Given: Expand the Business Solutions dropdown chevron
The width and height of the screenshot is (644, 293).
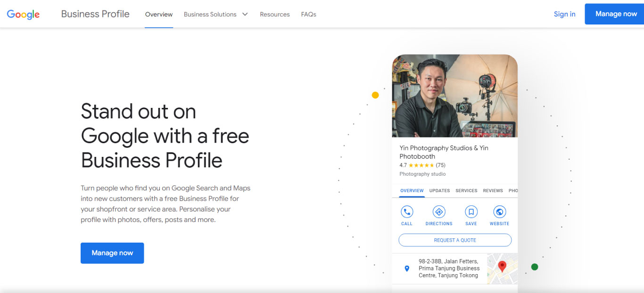Looking at the screenshot, I should [245, 15].
